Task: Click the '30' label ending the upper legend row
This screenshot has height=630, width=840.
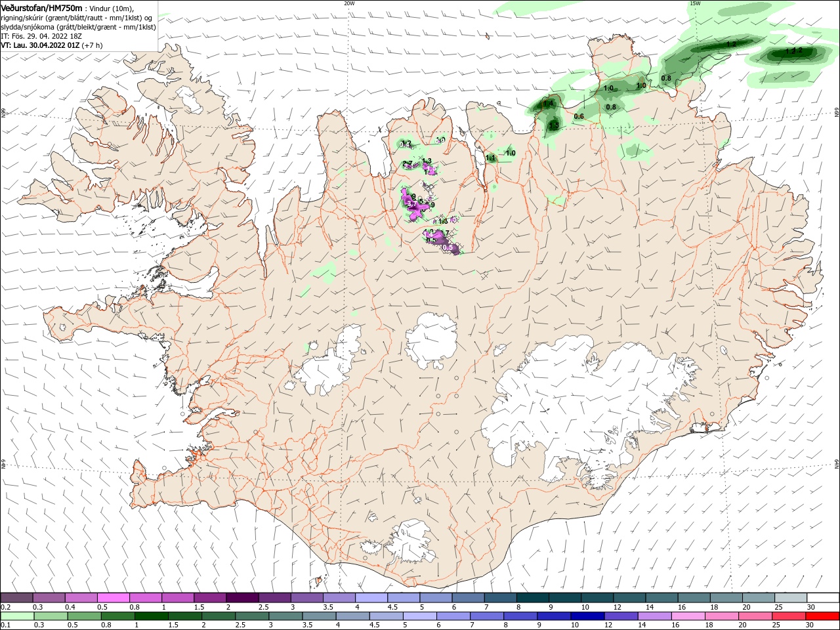Action: 810,608
